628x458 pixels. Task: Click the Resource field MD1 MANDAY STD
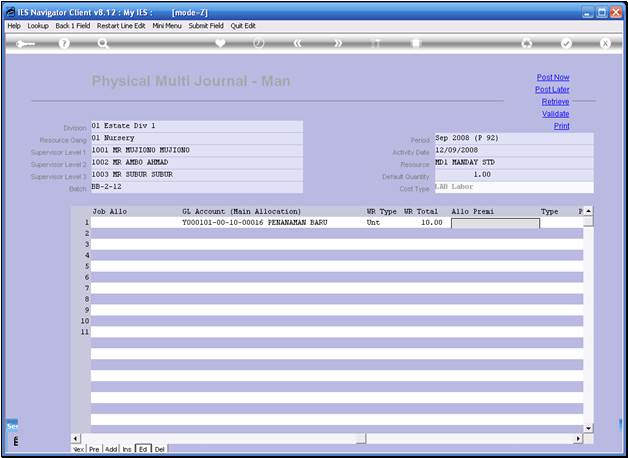click(x=514, y=163)
